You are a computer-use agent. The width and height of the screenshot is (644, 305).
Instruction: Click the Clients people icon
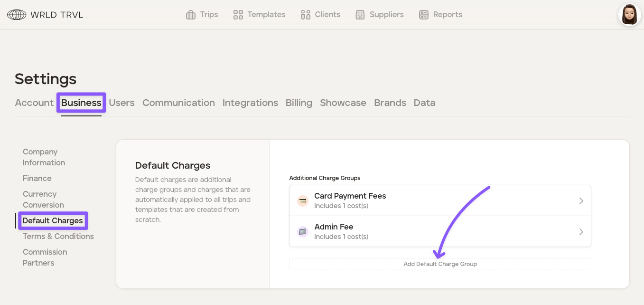[x=305, y=15]
